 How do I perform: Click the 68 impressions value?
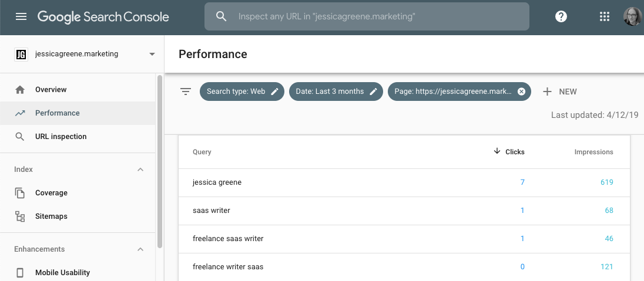click(x=609, y=211)
